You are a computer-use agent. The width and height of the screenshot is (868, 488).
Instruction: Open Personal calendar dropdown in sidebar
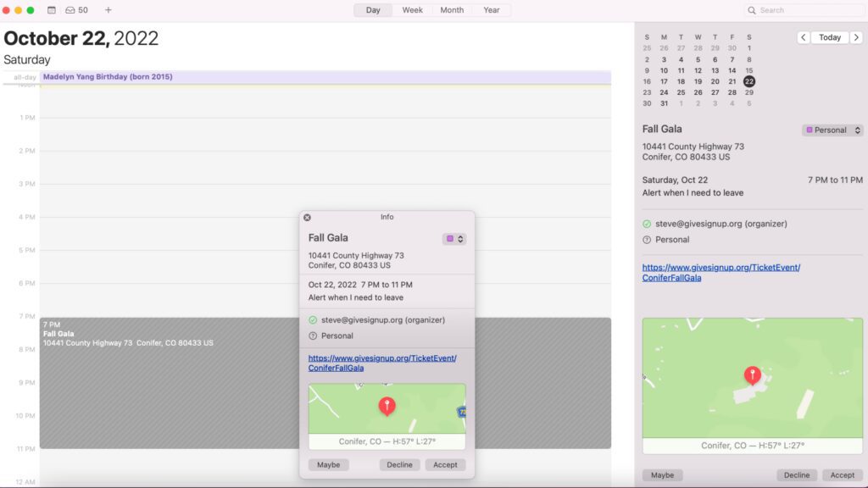pyautogui.click(x=832, y=130)
